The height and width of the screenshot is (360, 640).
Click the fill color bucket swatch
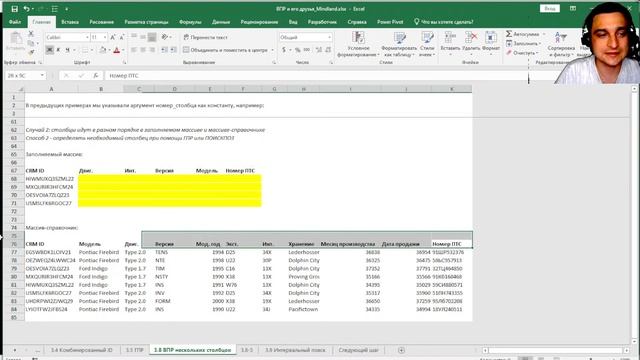[x=102, y=50]
